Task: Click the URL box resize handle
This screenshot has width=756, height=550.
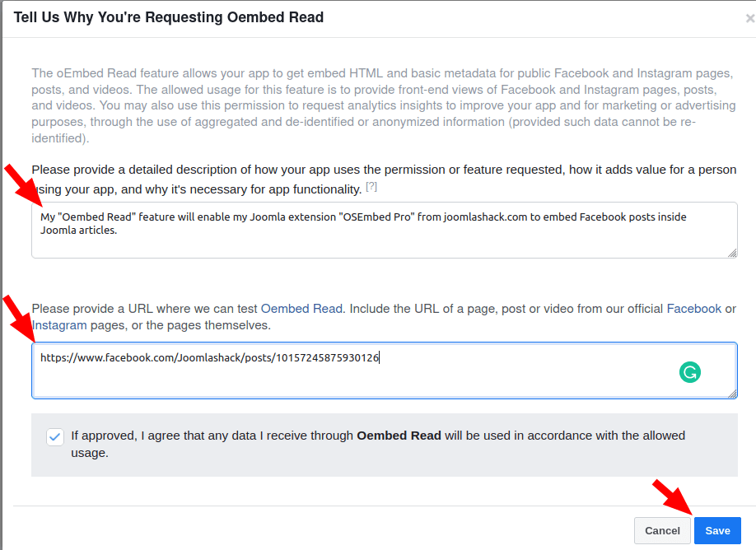Action: 732,394
